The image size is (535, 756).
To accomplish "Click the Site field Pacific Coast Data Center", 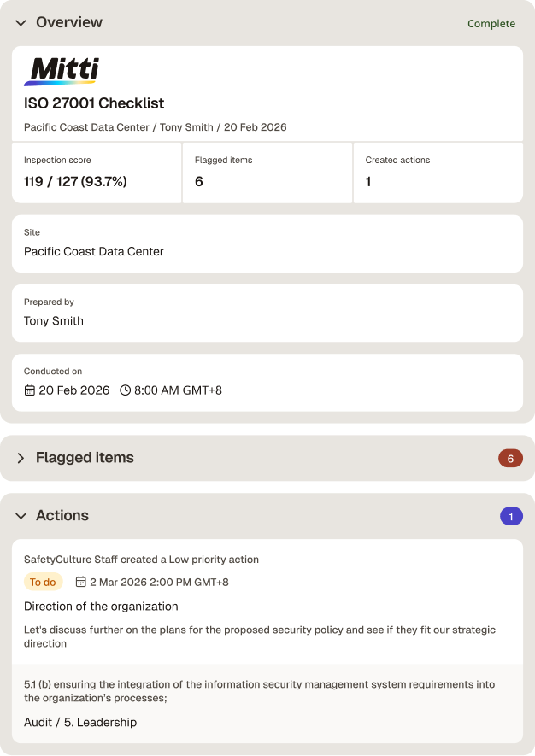I will (x=267, y=244).
